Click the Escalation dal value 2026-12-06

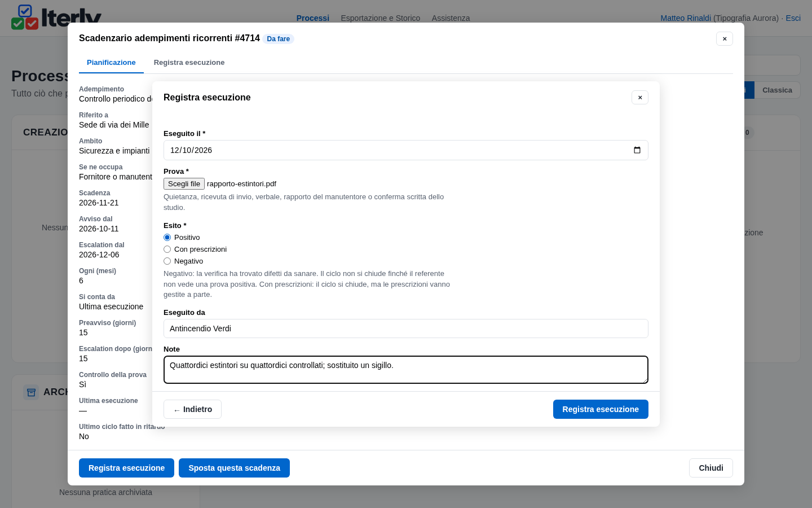(99, 255)
